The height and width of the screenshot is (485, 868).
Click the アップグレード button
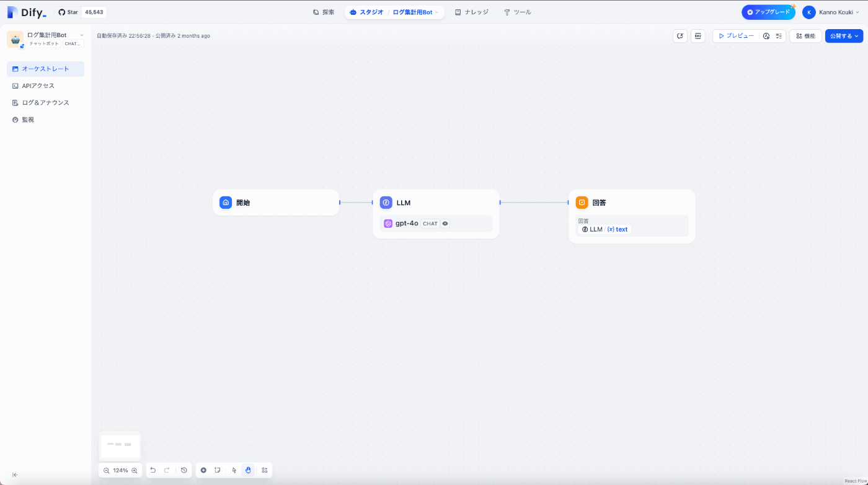(768, 12)
